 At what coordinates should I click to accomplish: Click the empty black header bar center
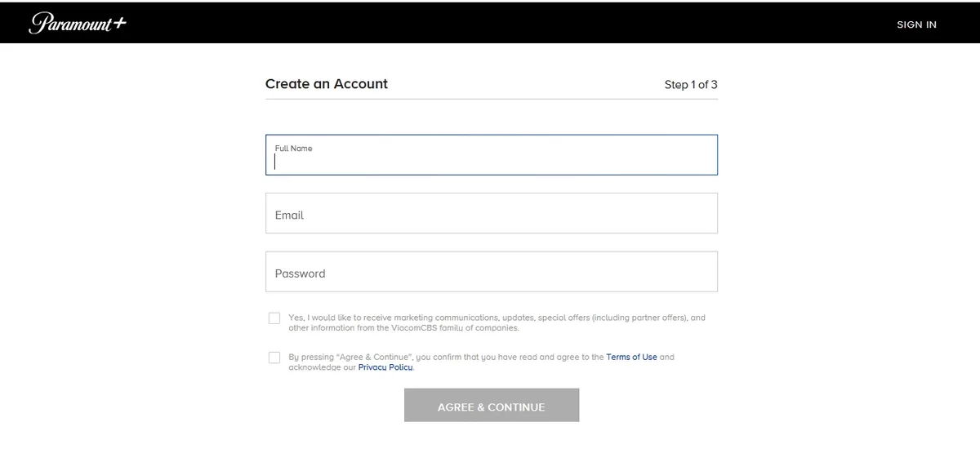click(x=490, y=23)
